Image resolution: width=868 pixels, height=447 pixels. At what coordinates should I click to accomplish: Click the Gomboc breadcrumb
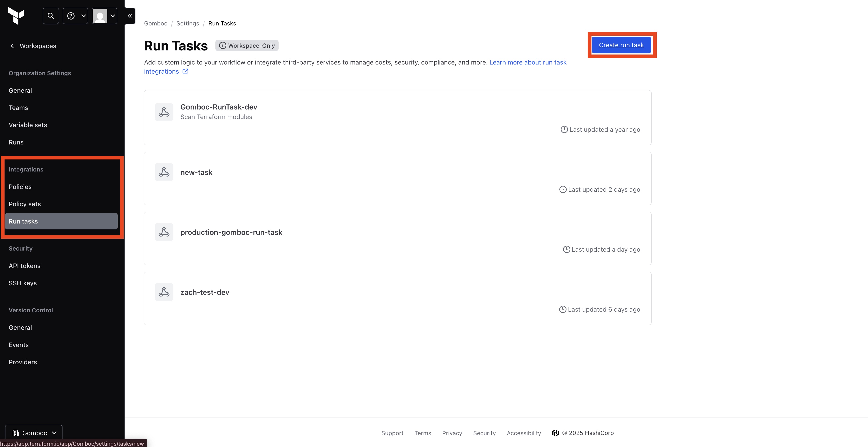pyautogui.click(x=156, y=23)
